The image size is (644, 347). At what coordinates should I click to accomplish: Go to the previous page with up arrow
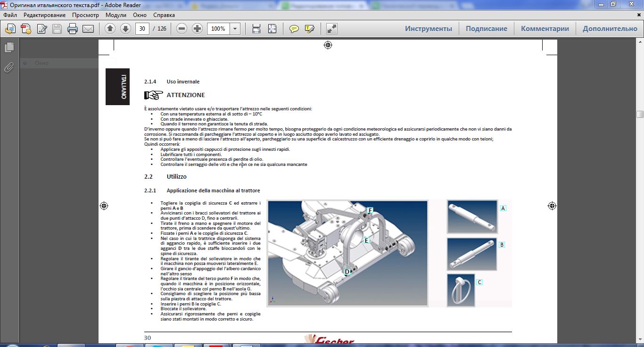pyautogui.click(x=110, y=29)
